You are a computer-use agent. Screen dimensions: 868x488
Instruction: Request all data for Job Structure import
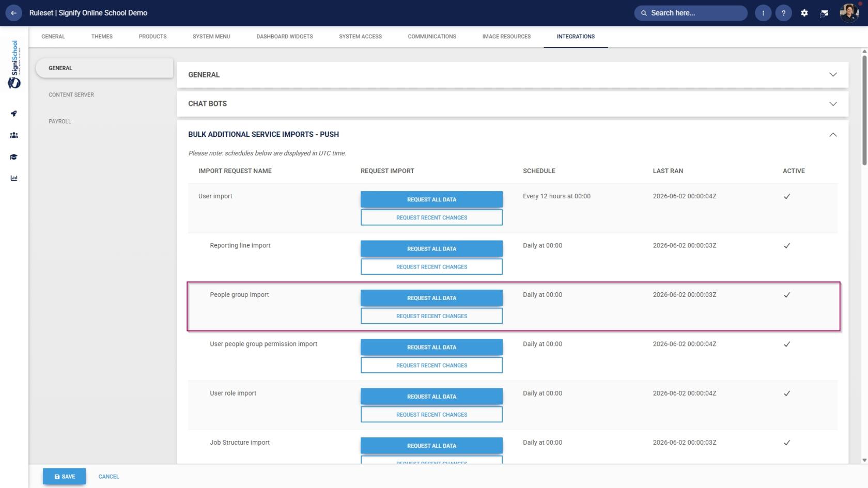click(x=431, y=446)
